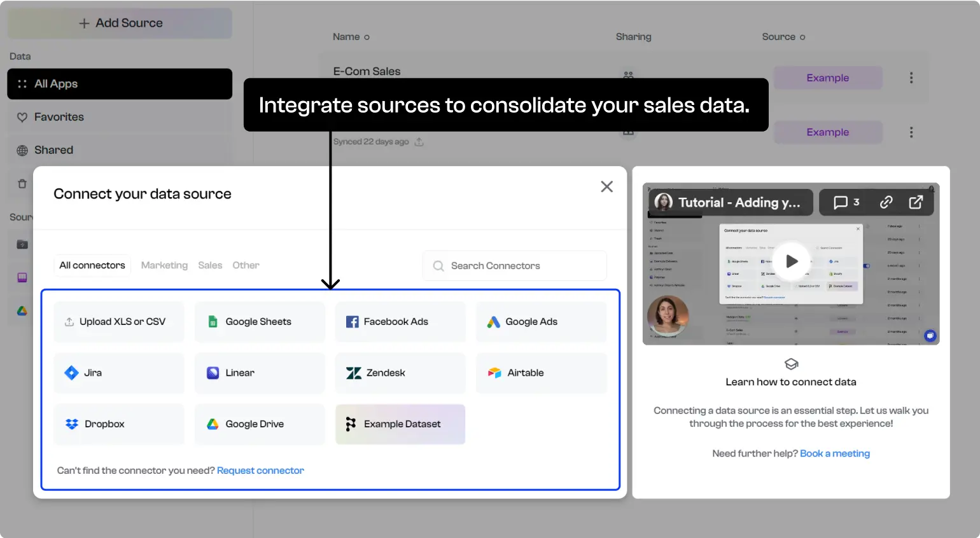Click the E-Com Sales row name

[367, 71]
